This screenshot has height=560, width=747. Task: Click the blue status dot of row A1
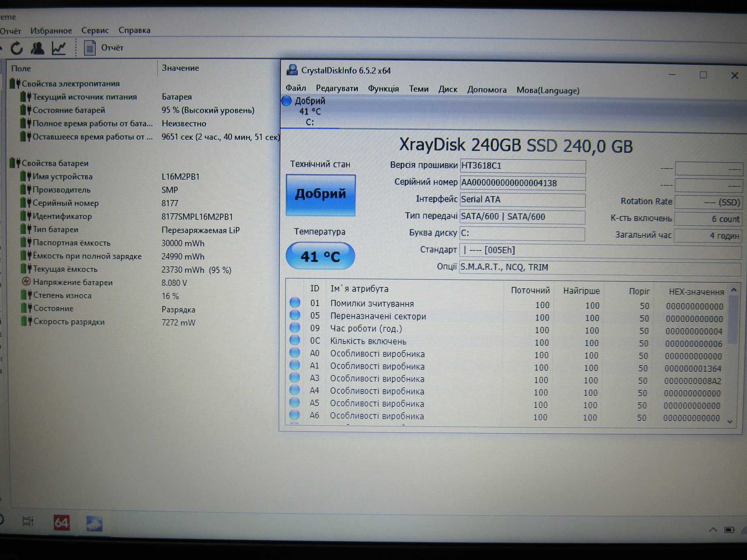[x=295, y=365]
